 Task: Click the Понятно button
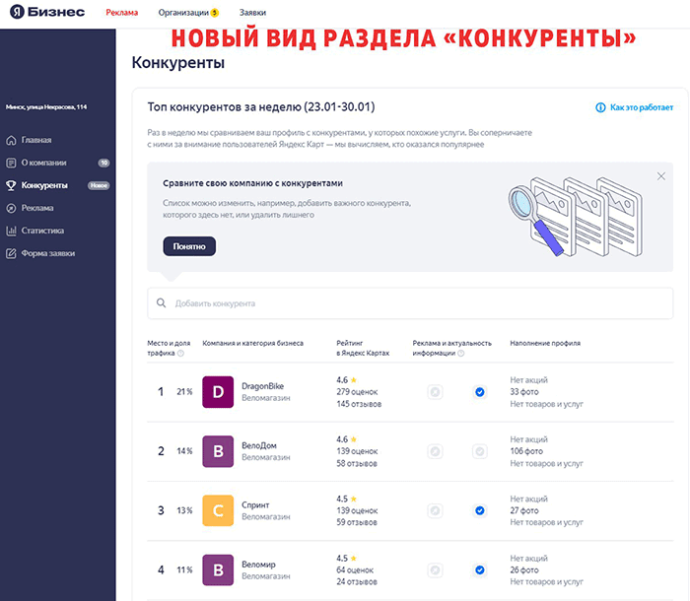coord(189,246)
